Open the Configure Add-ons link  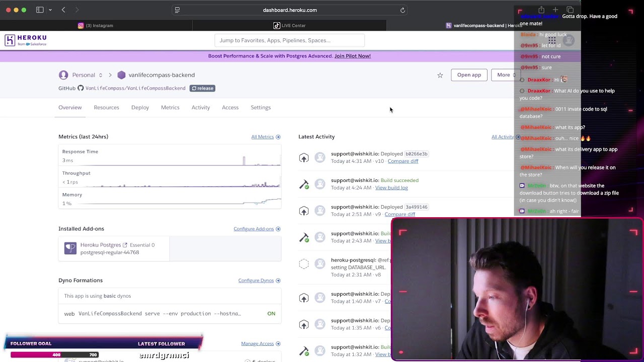(x=257, y=229)
